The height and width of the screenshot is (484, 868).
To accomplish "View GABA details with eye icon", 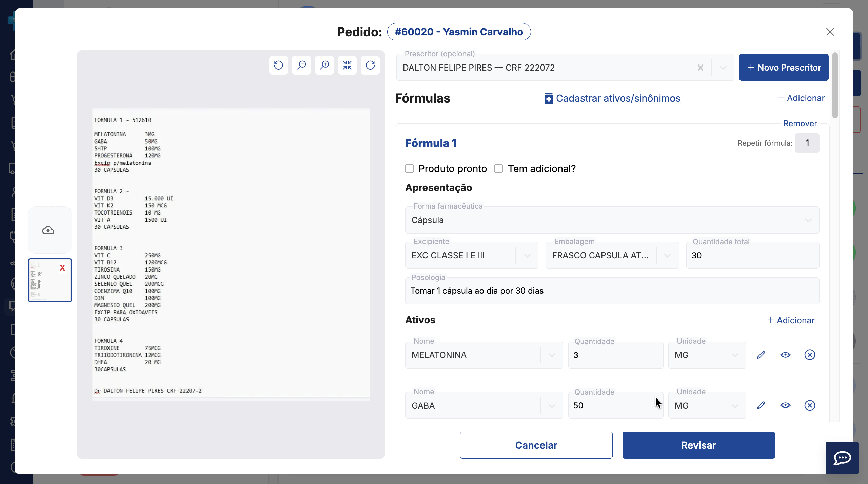I will [785, 405].
